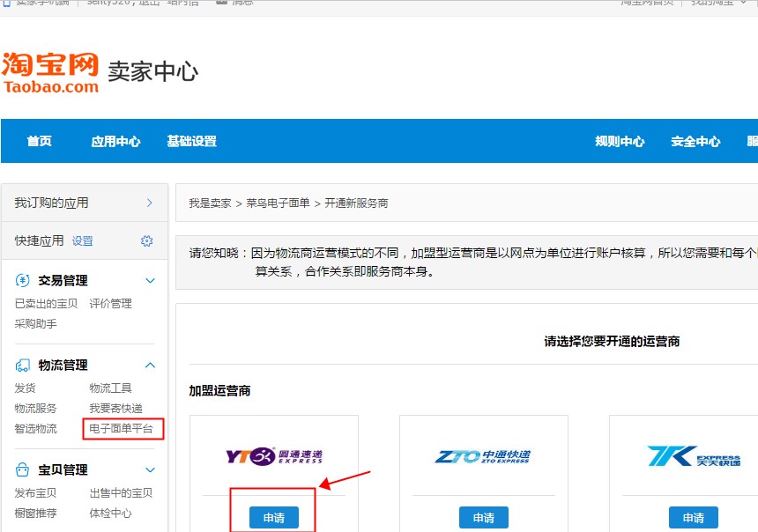Collapse 交易管理 section using its chevron
This screenshot has width=758, height=532.
tap(151, 280)
